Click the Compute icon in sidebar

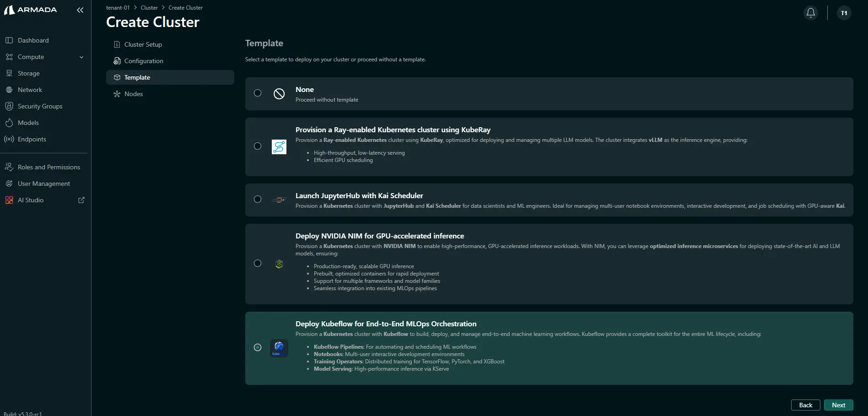(x=9, y=57)
